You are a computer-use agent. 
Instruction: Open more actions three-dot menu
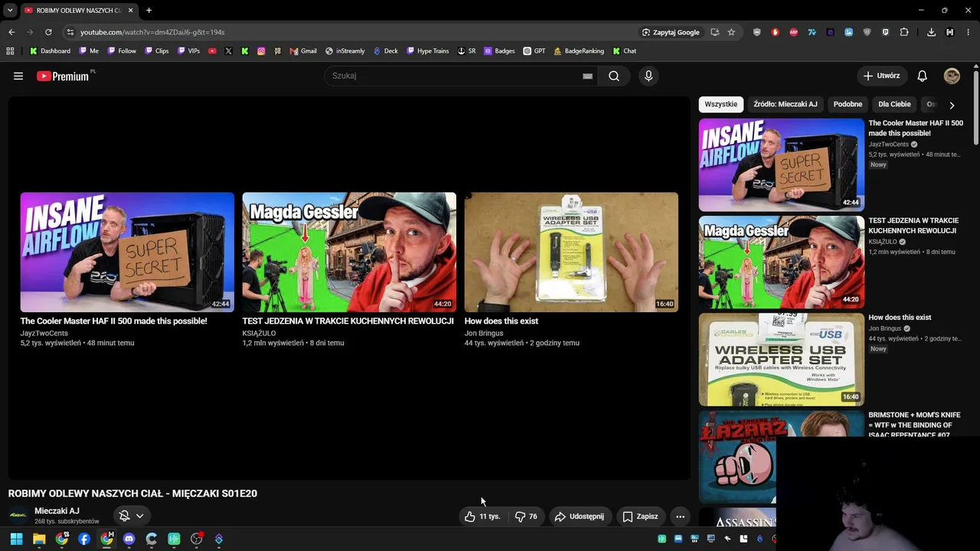(680, 517)
